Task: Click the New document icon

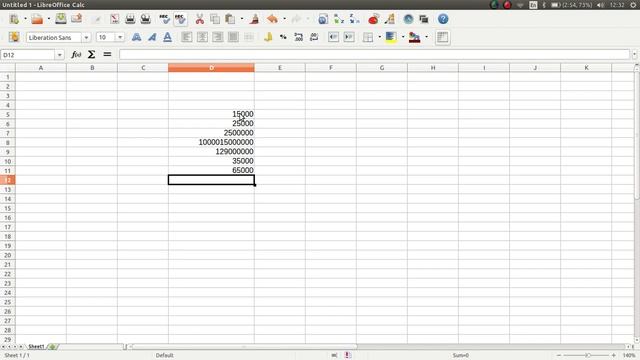Action: (14, 19)
